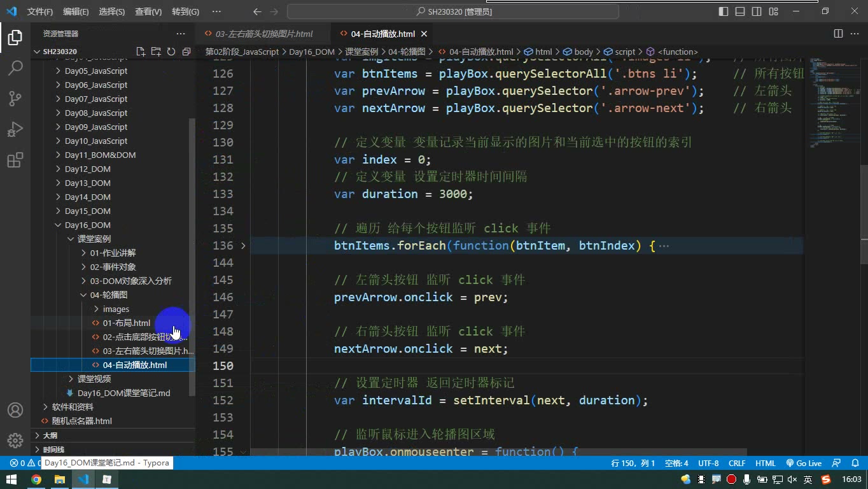
Task: Switch to 03-左右箭头切换图片.html tab
Action: [263, 34]
